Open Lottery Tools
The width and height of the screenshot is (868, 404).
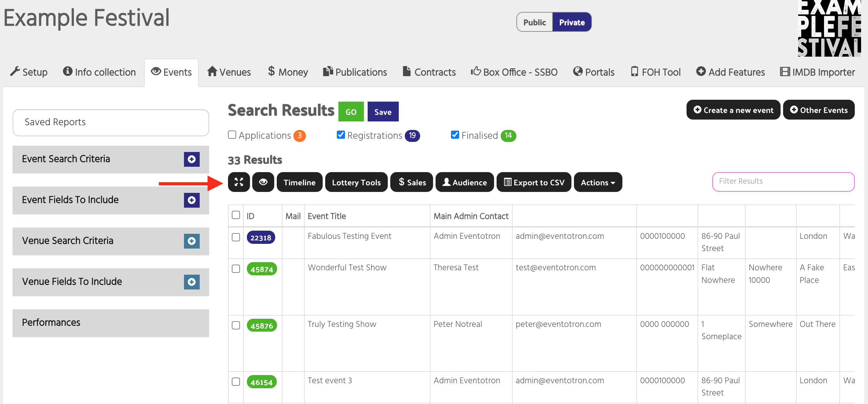356,182
